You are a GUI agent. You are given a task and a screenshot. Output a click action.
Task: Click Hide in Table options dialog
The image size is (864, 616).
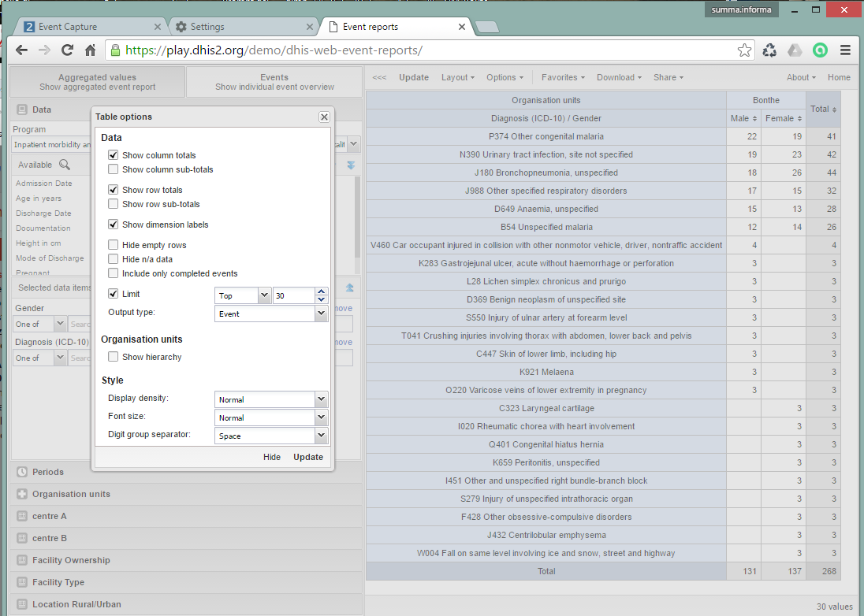(272, 457)
